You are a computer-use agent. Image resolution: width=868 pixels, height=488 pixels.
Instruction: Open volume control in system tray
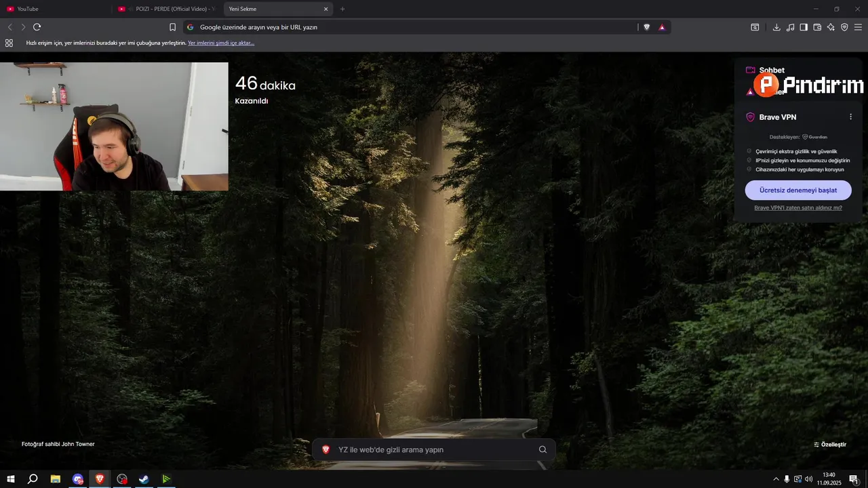pyautogui.click(x=808, y=479)
